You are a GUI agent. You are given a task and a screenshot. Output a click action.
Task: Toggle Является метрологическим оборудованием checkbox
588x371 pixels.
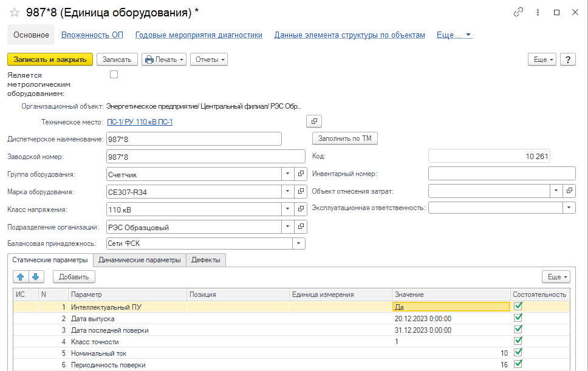click(x=114, y=75)
